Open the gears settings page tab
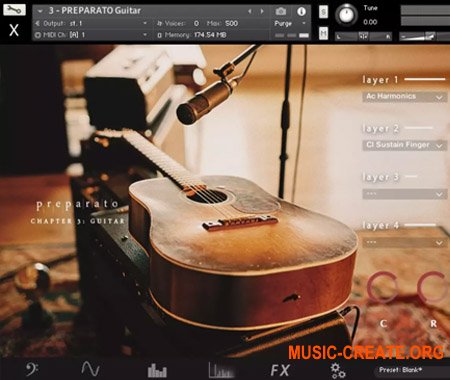Screen dimensions: 450x380 tap(338, 370)
